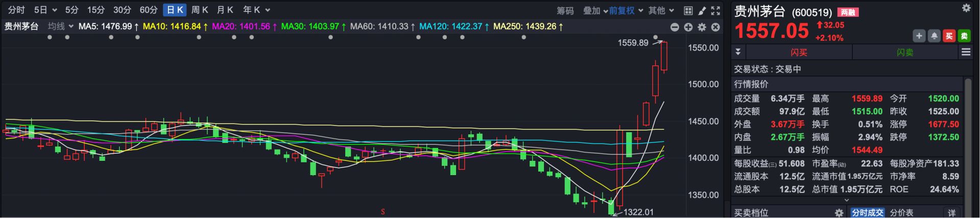Select the 60分 minute chart

tap(149, 10)
